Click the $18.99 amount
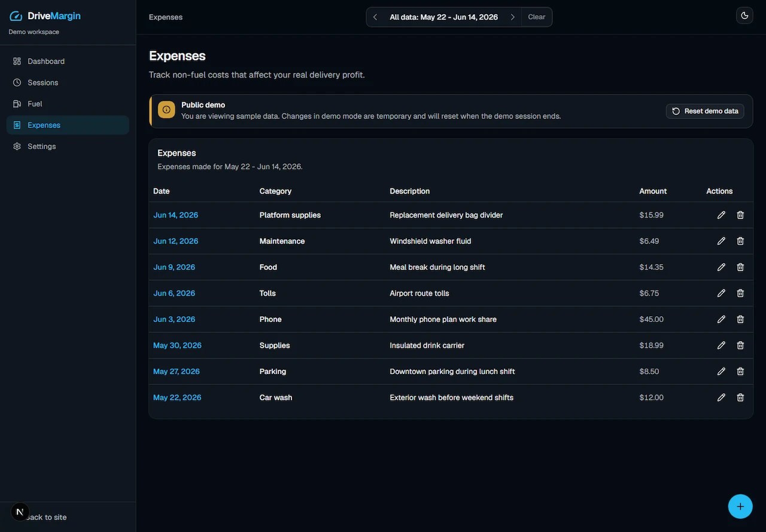The height and width of the screenshot is (532, 766). point(652,345)
